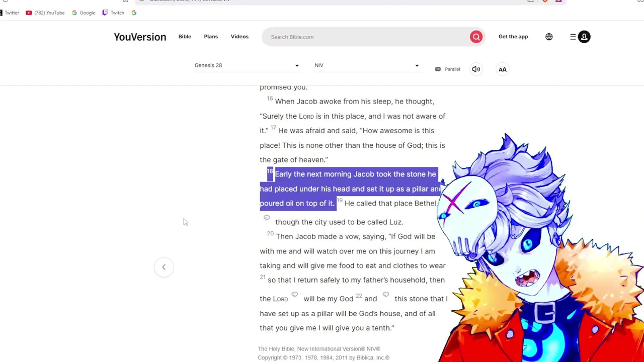Click the unlabeled Google bookmark icon
The width and height of the screenshot is (644, 362).
134,13
